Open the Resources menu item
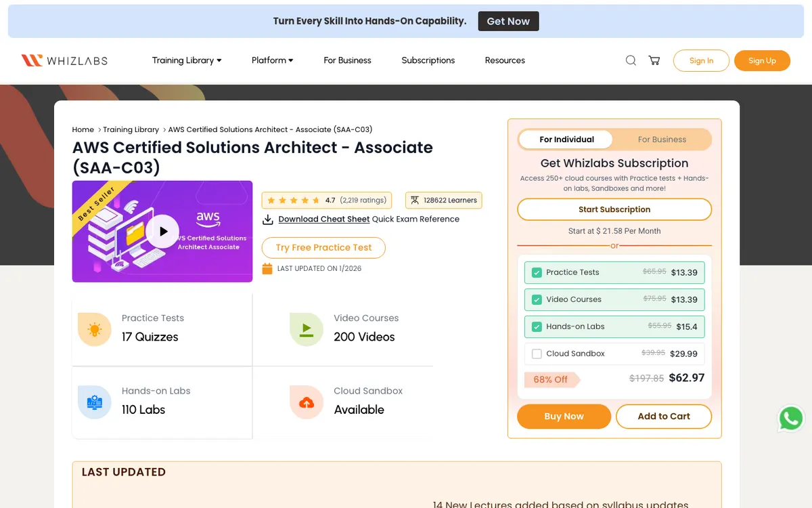The height and width of the screenshot is (508, 812). pyautogui.click(x=505, y=60)
